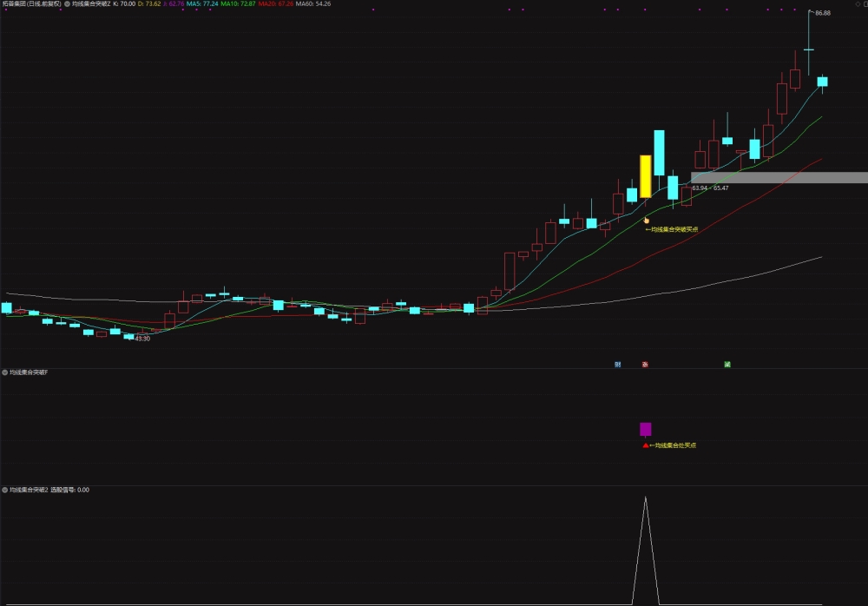Click the 86.88 high price label
Image resolution: width=868 pixels, height=606 pixels.
pyautogui.click(x=823, y=13)
